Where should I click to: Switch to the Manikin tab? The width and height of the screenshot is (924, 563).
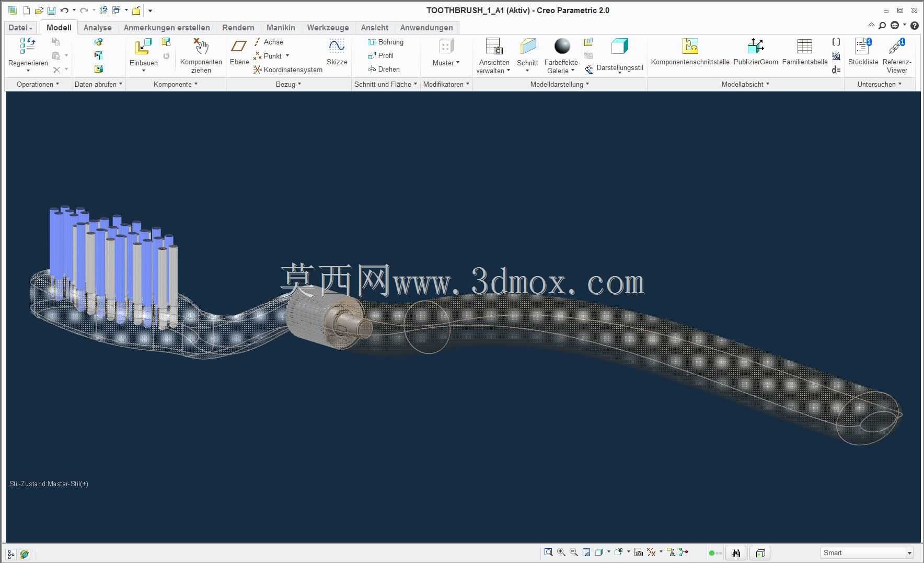point(281,28)
